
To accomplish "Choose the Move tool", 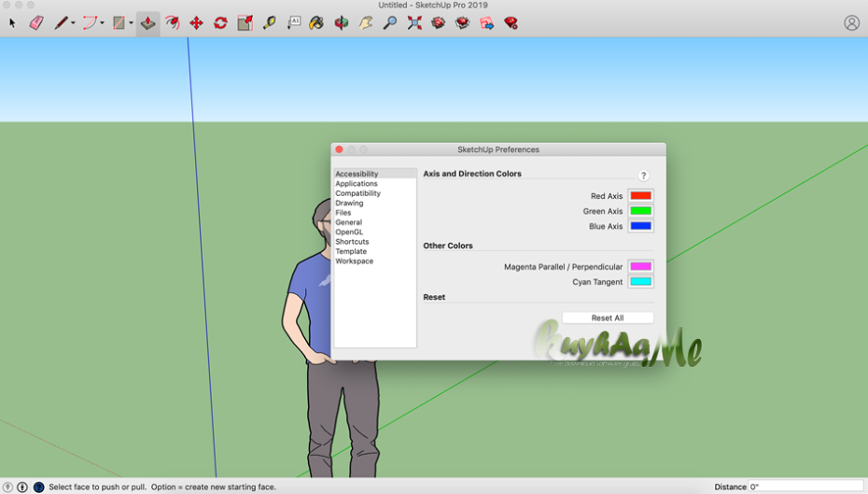I will coord(196,22).
